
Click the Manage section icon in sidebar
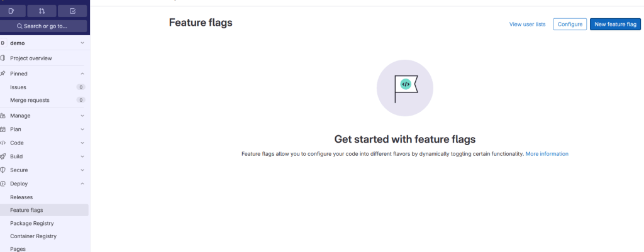[3, 116]
